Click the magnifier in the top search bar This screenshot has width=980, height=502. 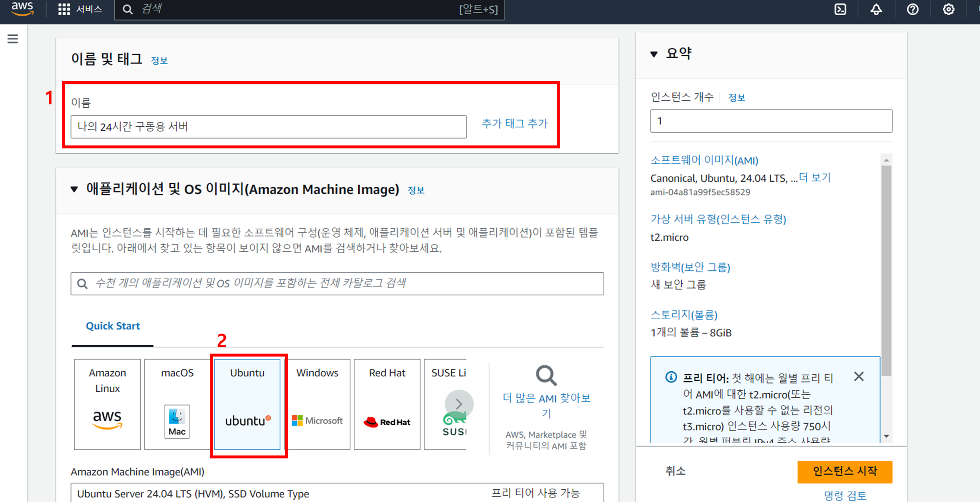point(127,9)
